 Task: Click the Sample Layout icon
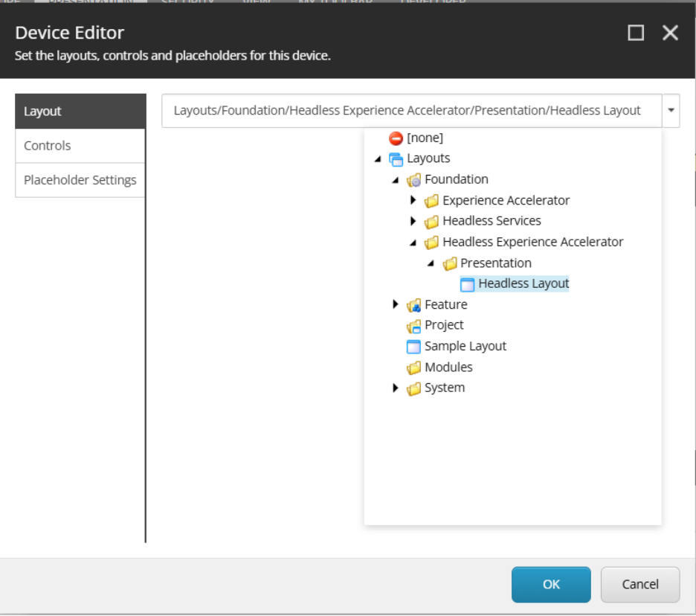click(x=414, y=346)
